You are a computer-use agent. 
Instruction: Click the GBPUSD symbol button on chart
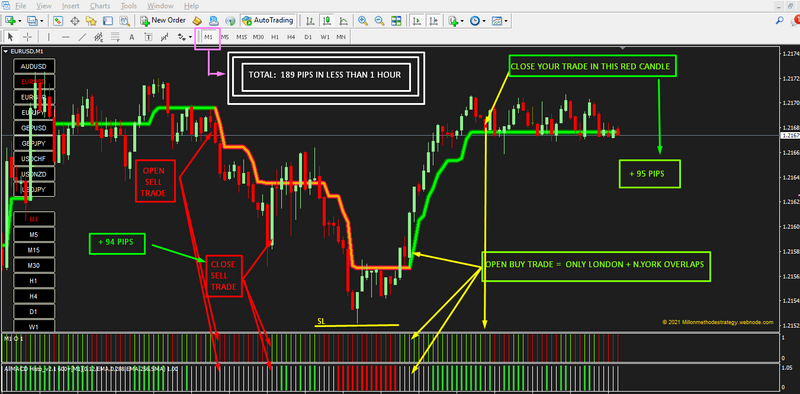click(34, 128)
